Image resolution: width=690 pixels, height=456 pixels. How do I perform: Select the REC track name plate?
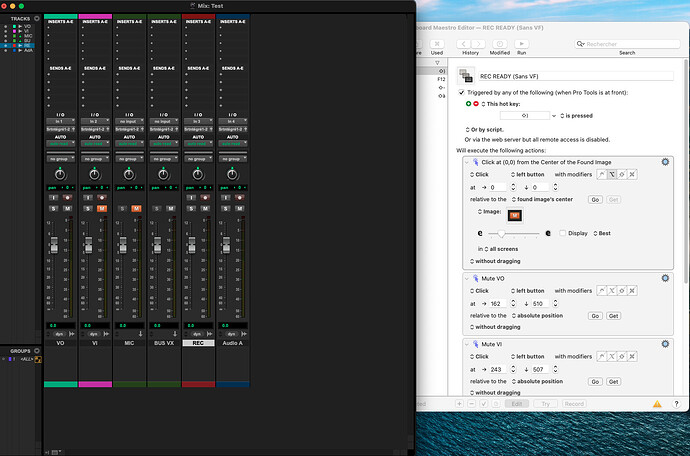click(x=198, y=343)
